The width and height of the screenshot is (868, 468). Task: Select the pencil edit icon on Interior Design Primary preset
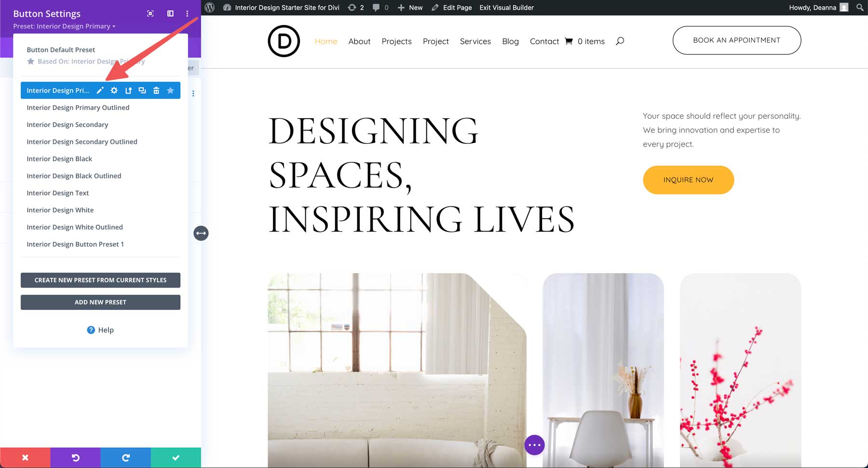100,90
